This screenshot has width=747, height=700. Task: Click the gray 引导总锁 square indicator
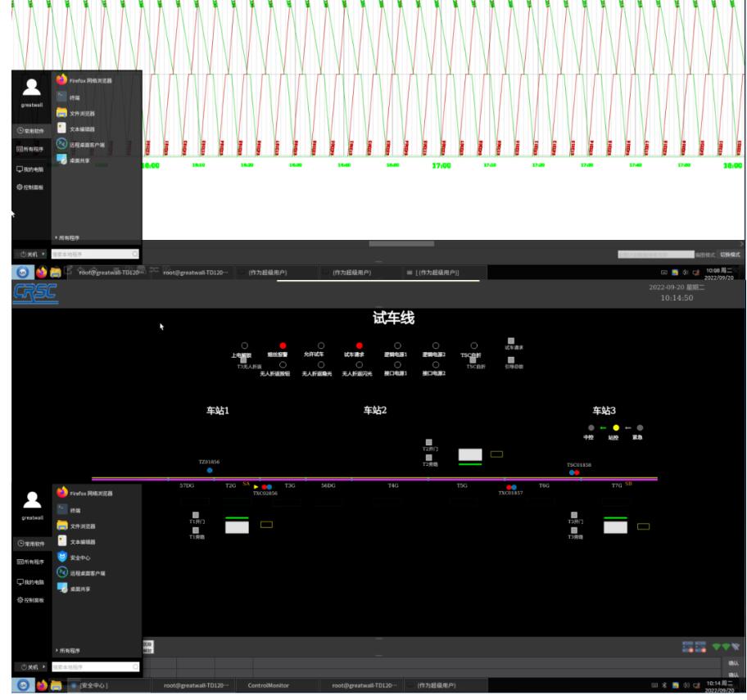[x=511, y=359]
